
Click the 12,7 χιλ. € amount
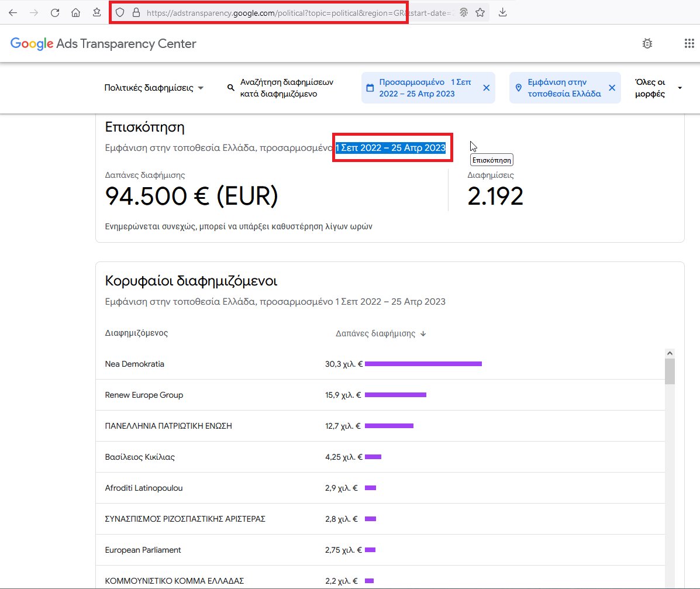tap(343, 426)
